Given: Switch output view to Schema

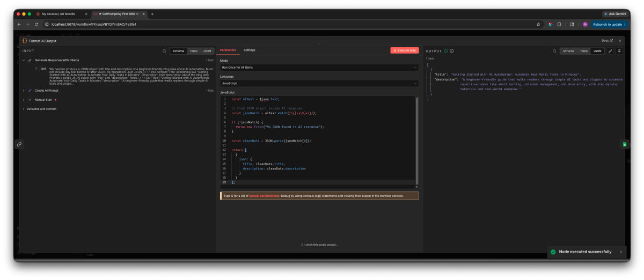Looking at the screenshot, I should coord(568,51).
